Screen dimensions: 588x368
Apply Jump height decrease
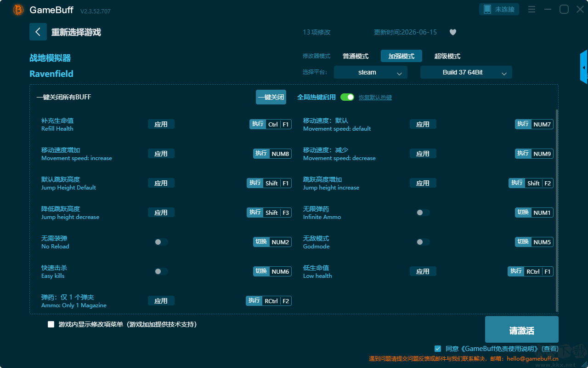pos(161,213)
